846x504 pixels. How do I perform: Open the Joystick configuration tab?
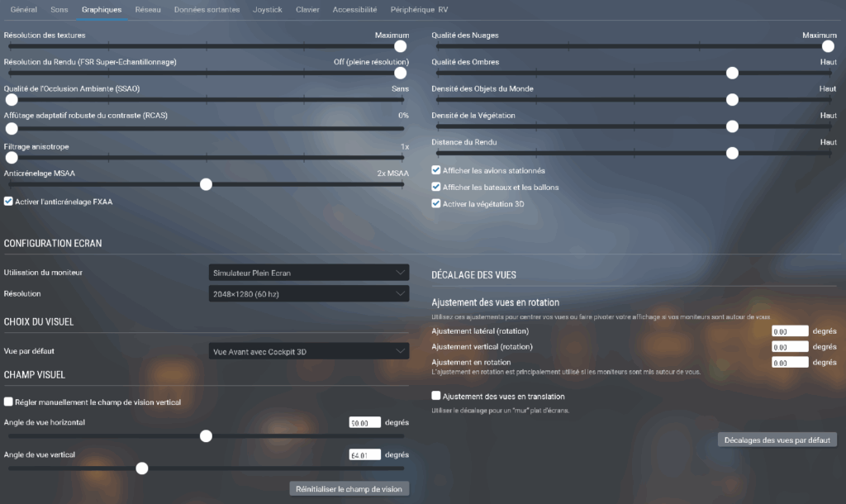pyautogui.click(x=268, y=10)
